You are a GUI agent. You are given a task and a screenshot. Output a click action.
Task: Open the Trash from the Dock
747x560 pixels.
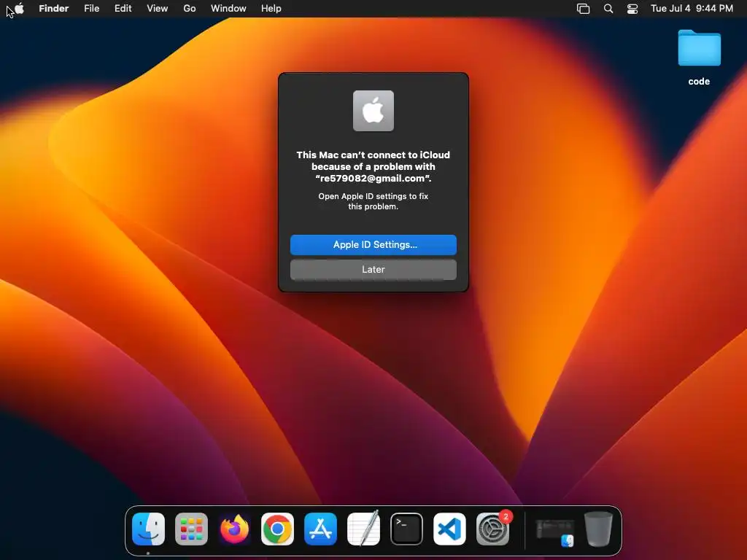tap(598, 529)
